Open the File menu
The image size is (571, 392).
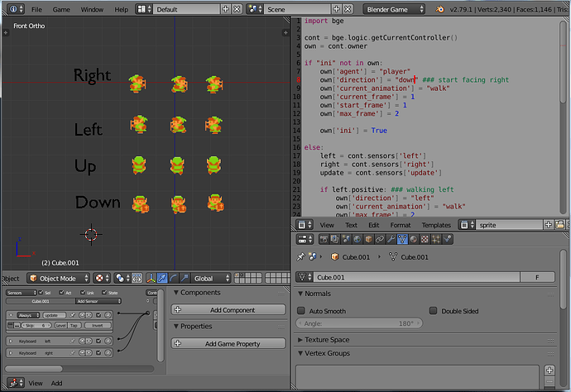36,9
